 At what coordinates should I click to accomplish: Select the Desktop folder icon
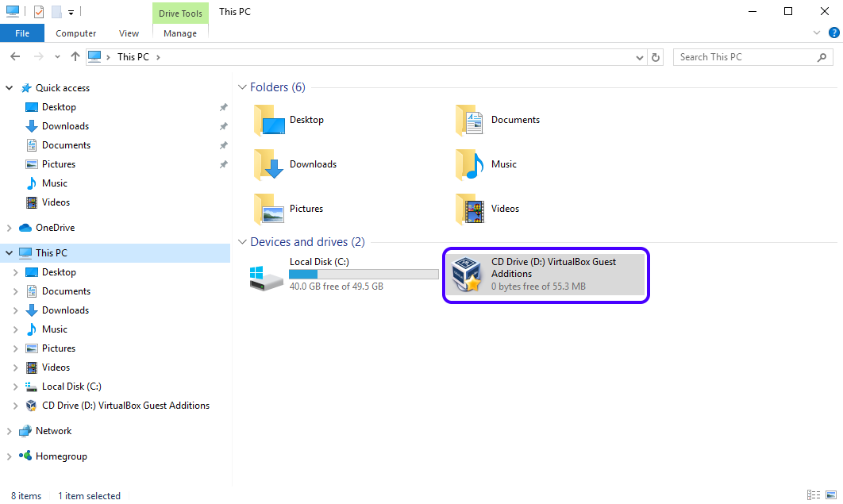[x=269, y=120]
